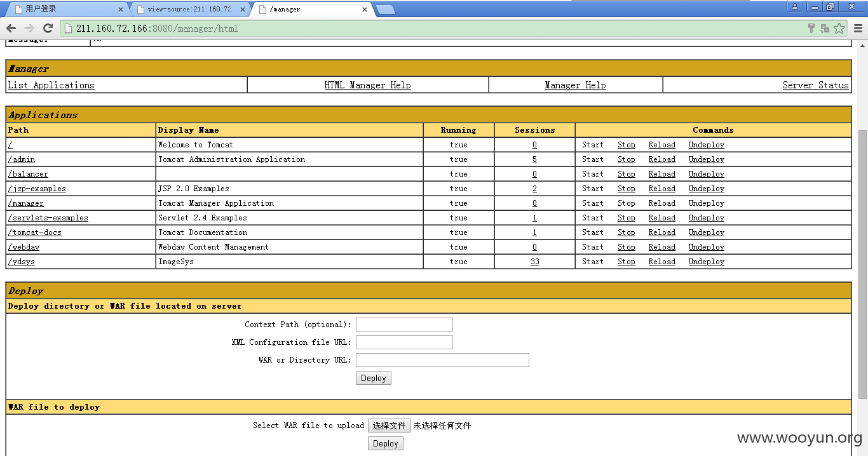Open the /balancer application path

[28, 174]
